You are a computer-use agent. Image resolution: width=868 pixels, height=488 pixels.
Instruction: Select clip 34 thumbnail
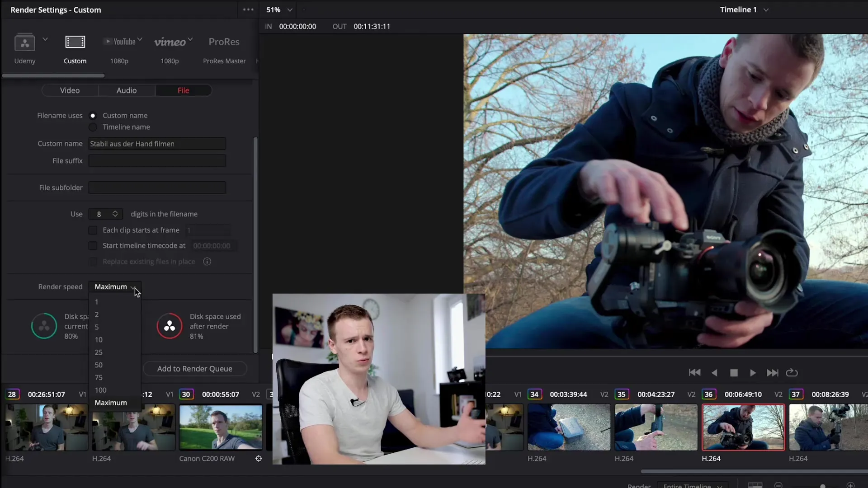click(569, 427)
